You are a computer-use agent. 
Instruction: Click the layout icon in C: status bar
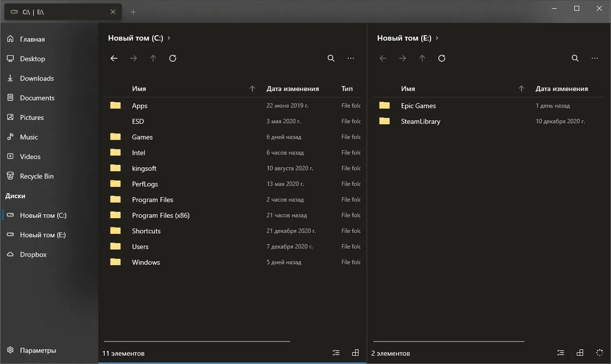point(356,353)
